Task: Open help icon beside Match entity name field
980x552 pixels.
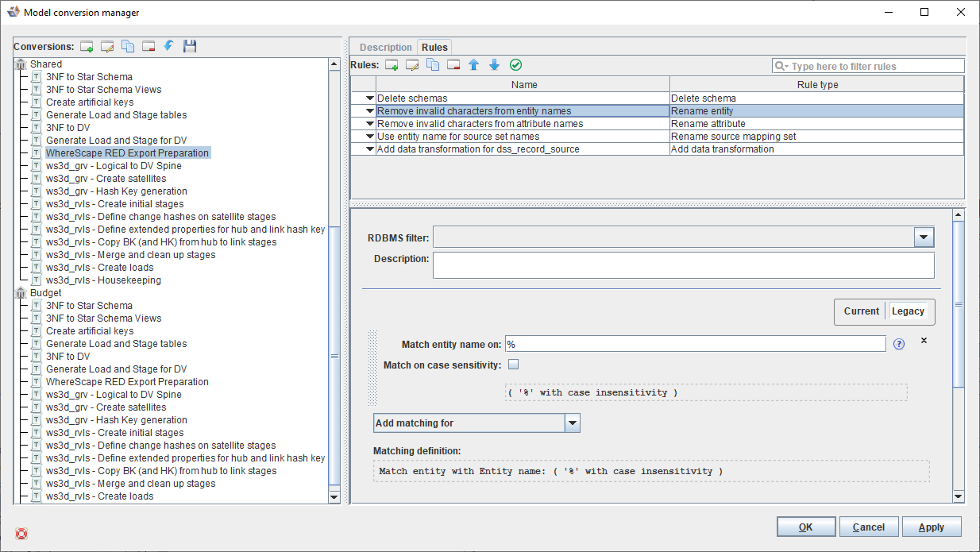Action: tap(899, 344)
